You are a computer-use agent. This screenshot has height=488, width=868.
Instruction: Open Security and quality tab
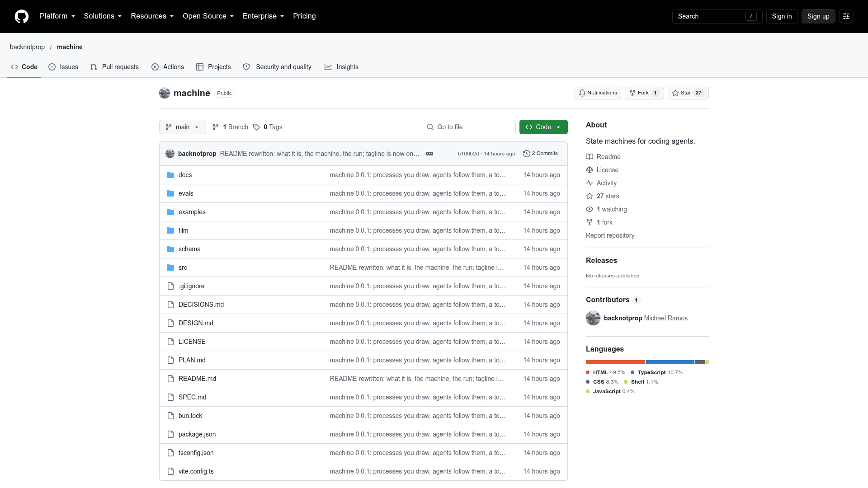point(277,67)
